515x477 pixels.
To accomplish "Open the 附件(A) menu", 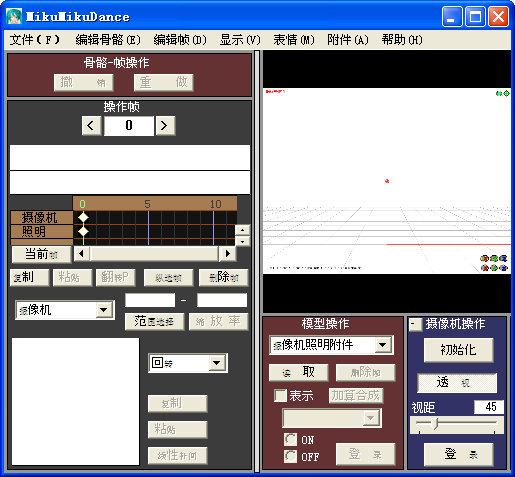I will (x=348, y=40).
